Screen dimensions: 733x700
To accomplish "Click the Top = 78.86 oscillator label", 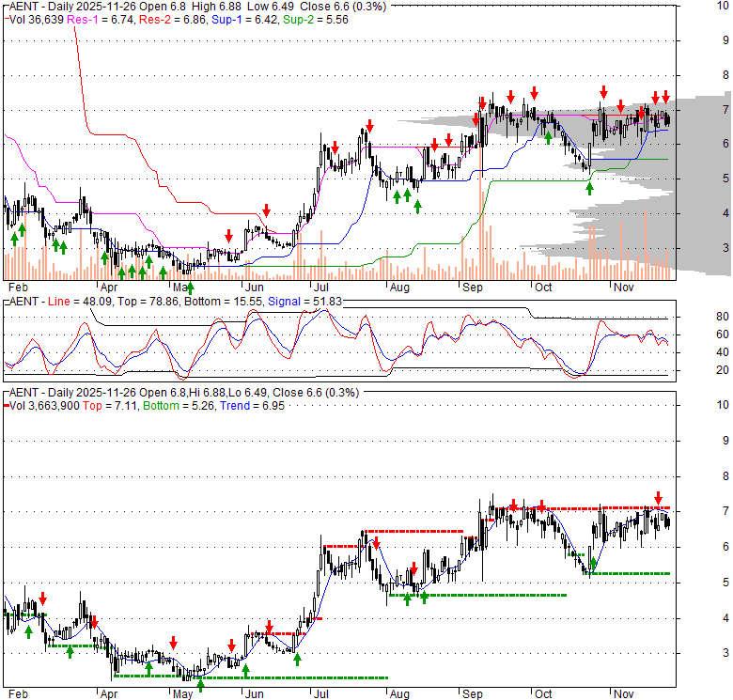I will tap(148, 302).
